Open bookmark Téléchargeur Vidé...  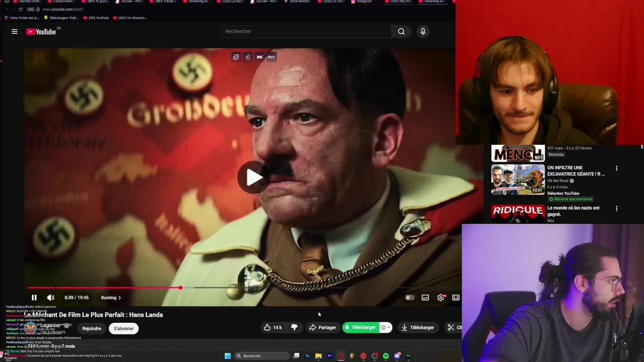pos(61,18)
